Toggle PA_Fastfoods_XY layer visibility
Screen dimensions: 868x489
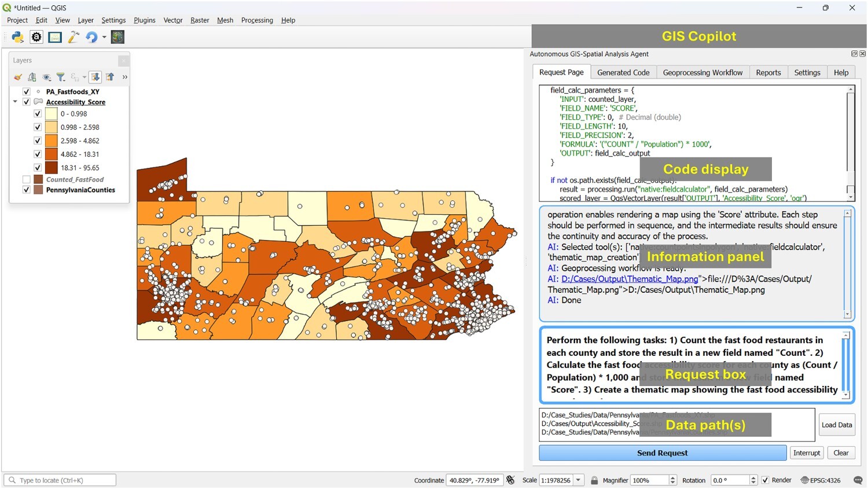[x=26, y=91]
